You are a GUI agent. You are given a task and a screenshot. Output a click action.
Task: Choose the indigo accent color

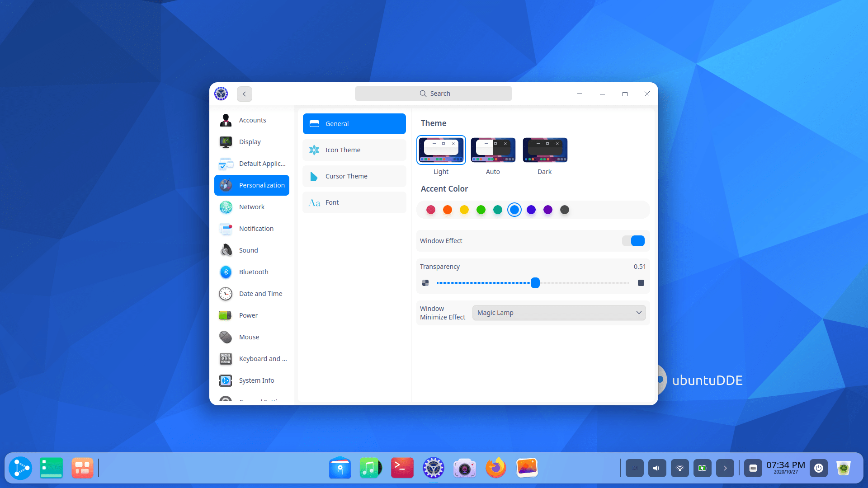[531, 210]
